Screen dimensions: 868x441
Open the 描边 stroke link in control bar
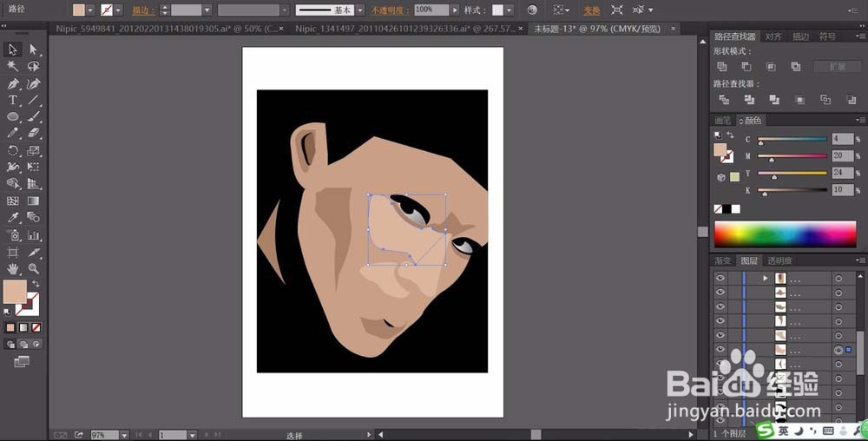[x=143, y=10]
